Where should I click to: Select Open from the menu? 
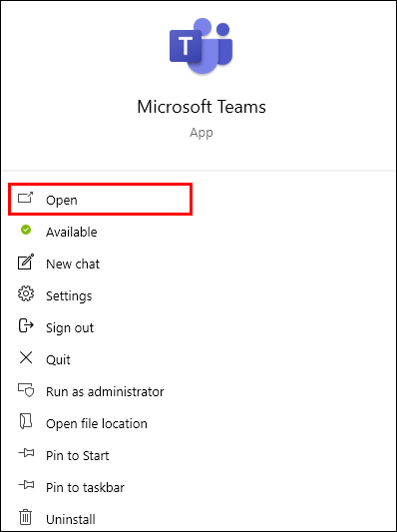[101, 200]
